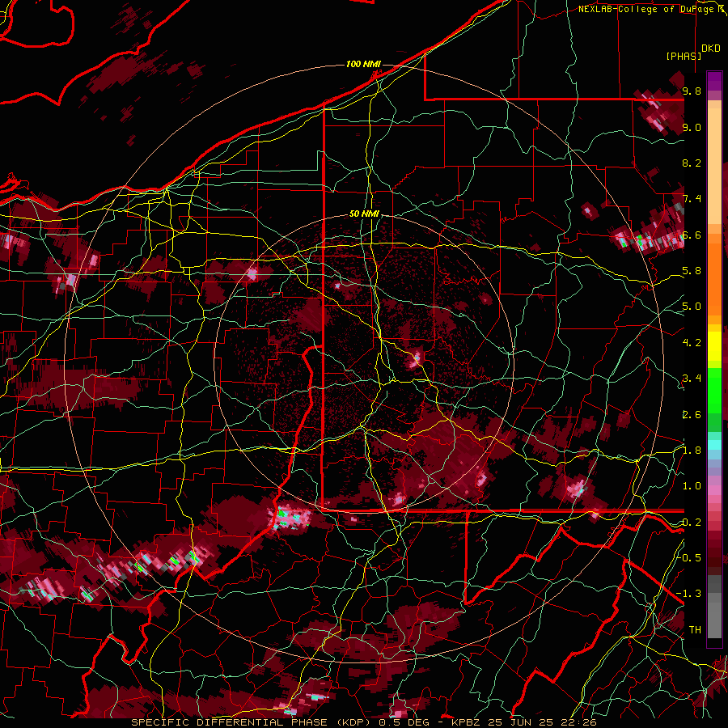Click the yellow segment of the color scale
This screenshot has height=728, width=728.
(x=714, y=346)
